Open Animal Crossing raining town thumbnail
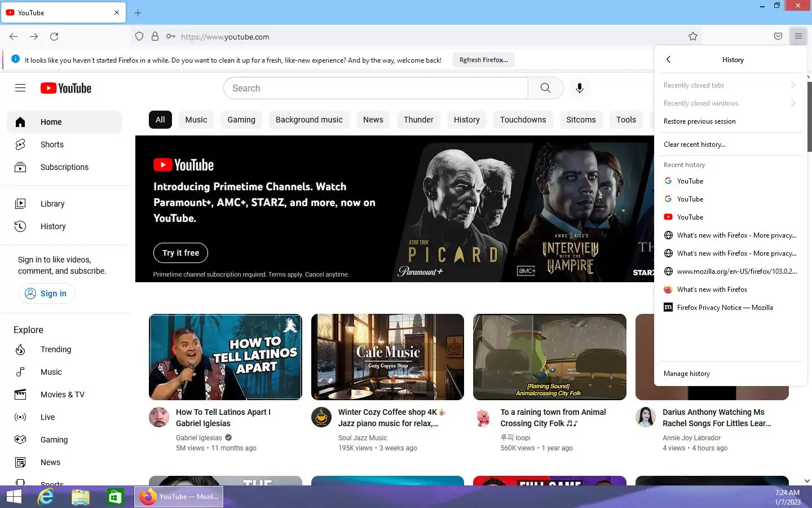The width and height of the screenshot is (812, 508). (x=550, y=357)
